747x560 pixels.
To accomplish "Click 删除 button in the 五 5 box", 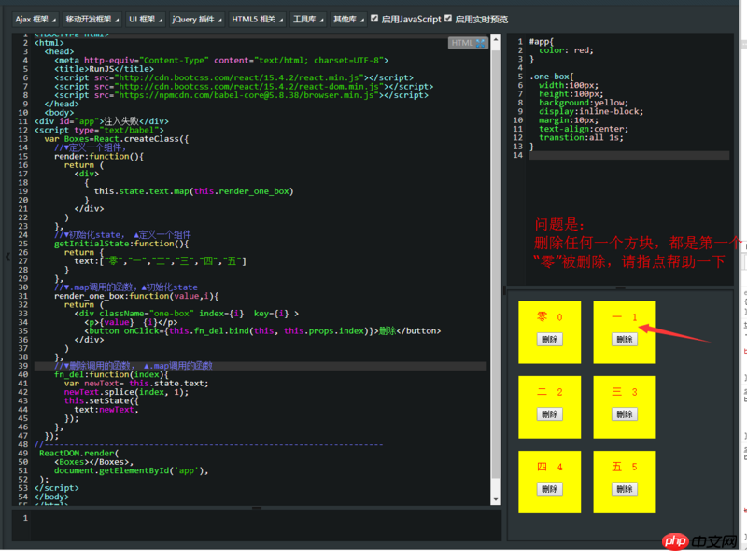I will (x=625, y=489).
